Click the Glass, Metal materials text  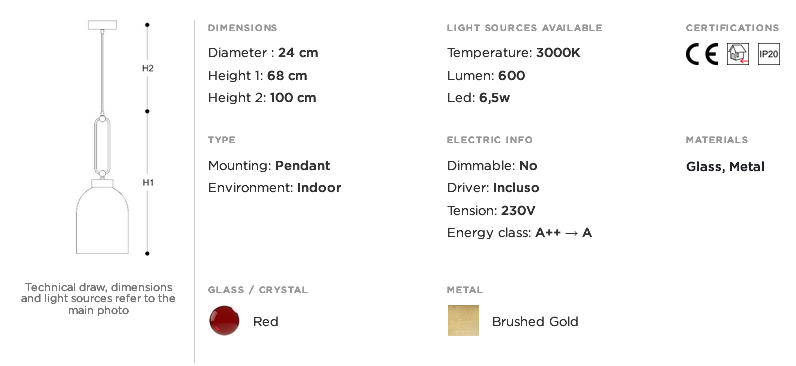point(725,167)
